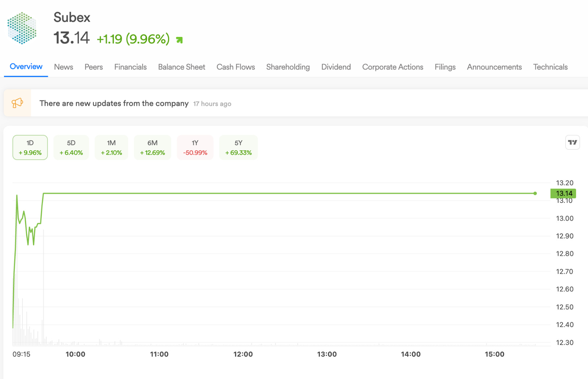Choose the 1M +2.10% range
588x379 pixels.
pyautogui.click(x=111, y=148)
